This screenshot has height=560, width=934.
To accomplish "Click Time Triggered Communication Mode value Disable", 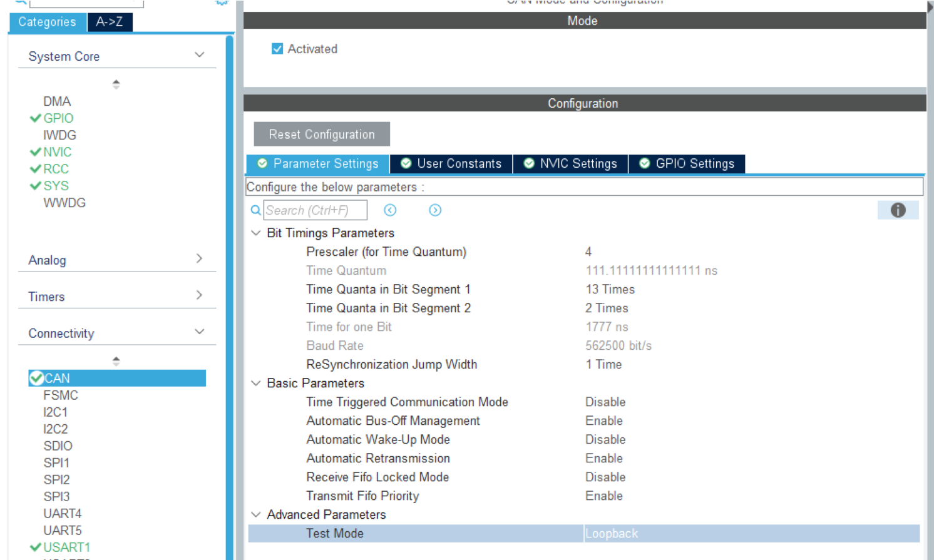I will [x=605, y=402].
